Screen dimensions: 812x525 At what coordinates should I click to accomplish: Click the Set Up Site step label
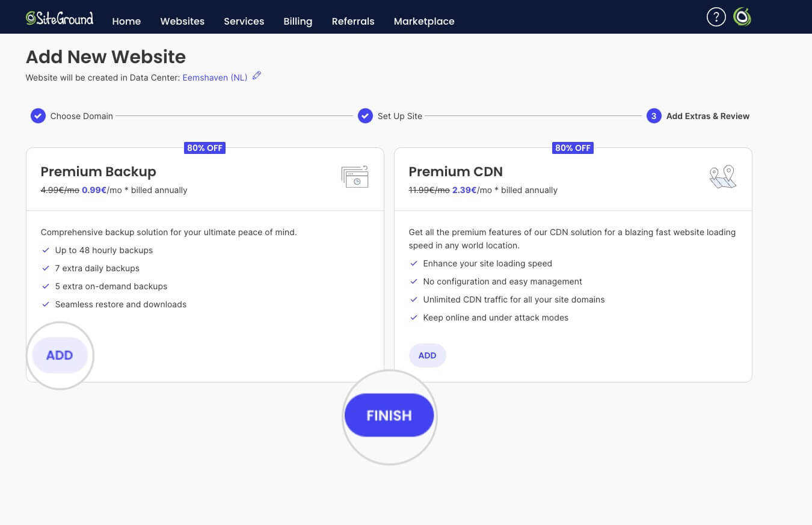400,116
